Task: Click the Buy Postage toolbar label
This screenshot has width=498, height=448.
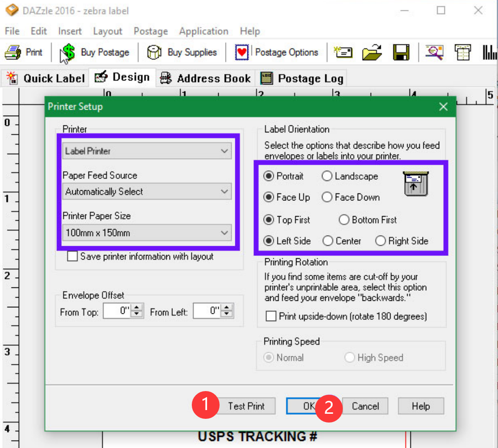Action: tap(105, 52)
